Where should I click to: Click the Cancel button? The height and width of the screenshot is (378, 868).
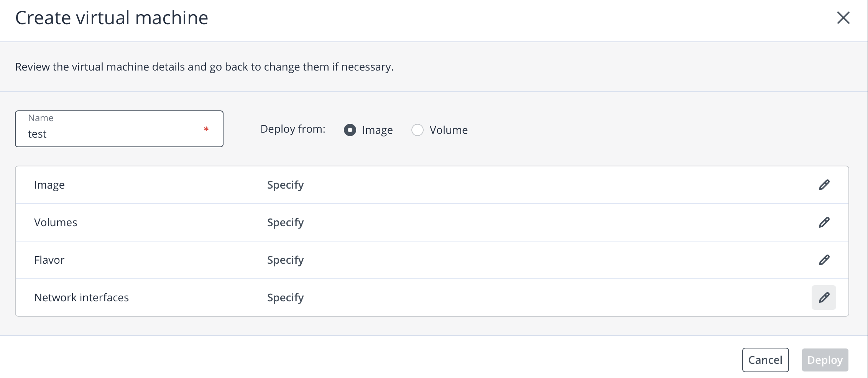[765, 360]
